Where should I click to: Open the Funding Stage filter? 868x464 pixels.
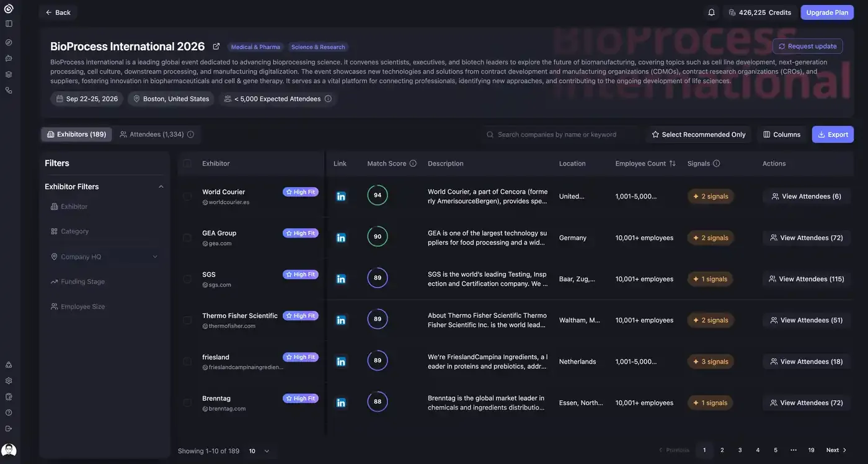coord(104,282)
